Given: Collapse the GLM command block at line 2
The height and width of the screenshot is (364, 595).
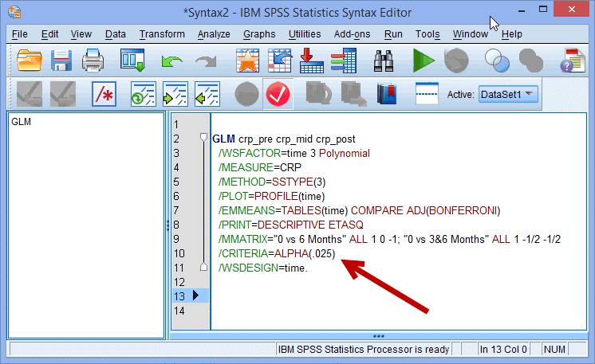Looking at the screenshot, I should (x=203, y=138).
